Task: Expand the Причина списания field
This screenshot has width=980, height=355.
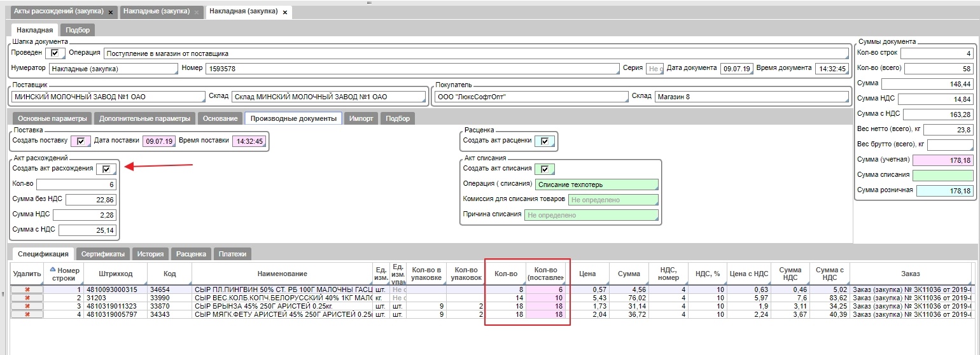Action: click(591, 215)
